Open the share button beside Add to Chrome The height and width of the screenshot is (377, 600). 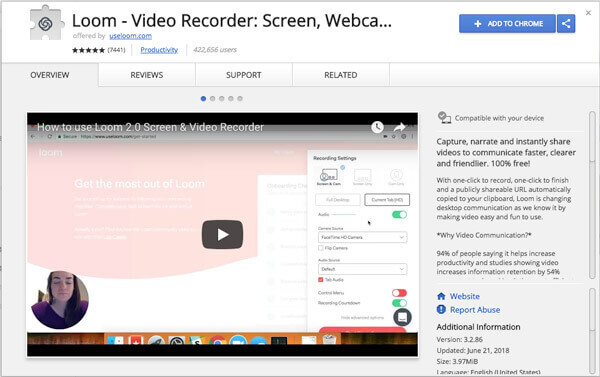coord(566,23)
